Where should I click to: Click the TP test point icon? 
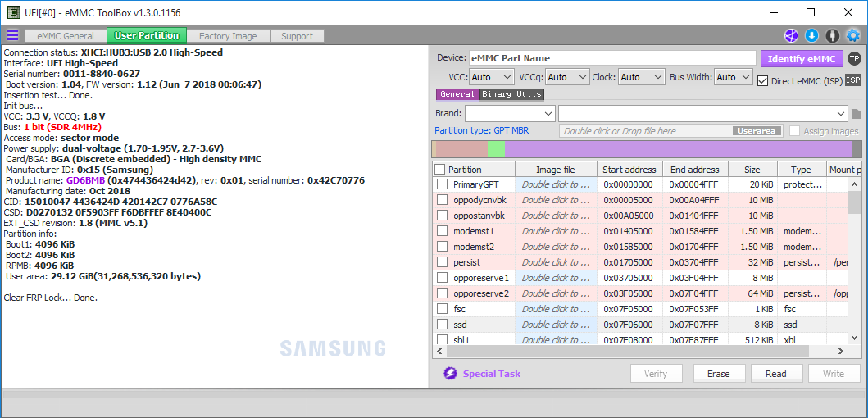click(x=853, y=58)
